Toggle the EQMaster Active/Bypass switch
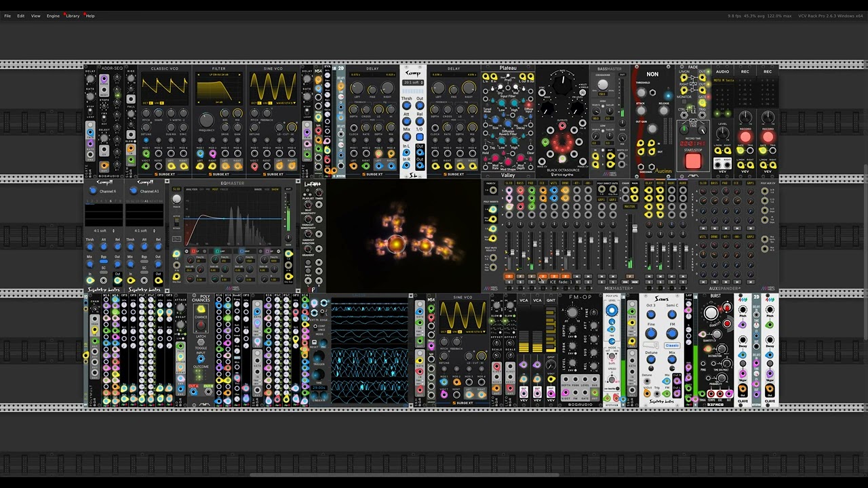 coord(176,222)
